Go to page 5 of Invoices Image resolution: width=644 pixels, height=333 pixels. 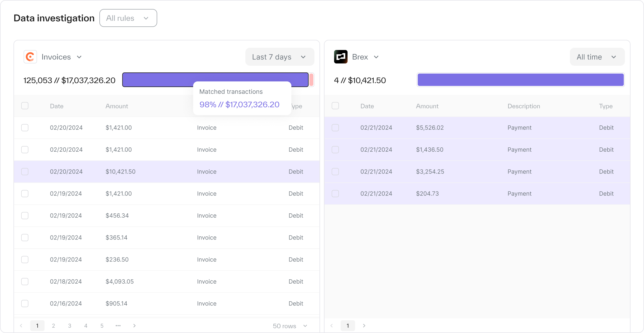(102, 326)
